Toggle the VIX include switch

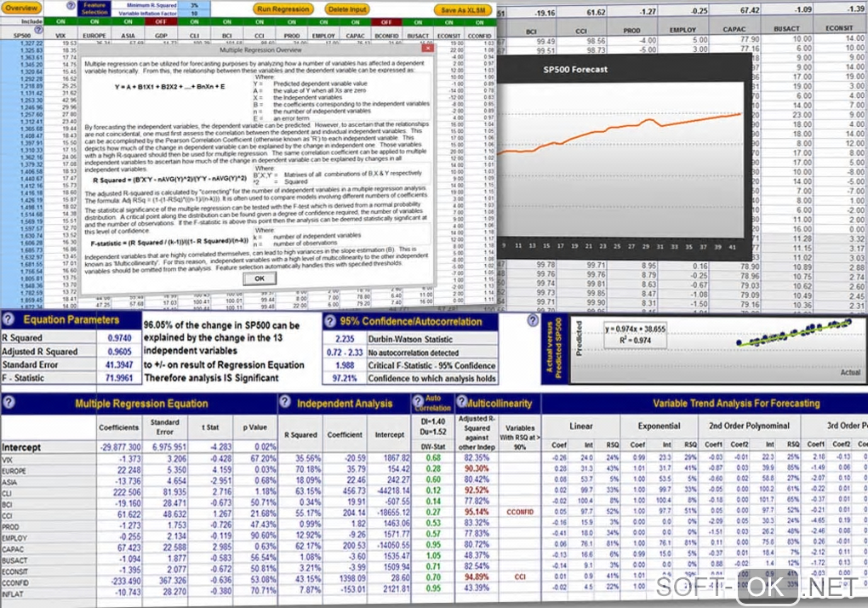click(x=61, y=21)
